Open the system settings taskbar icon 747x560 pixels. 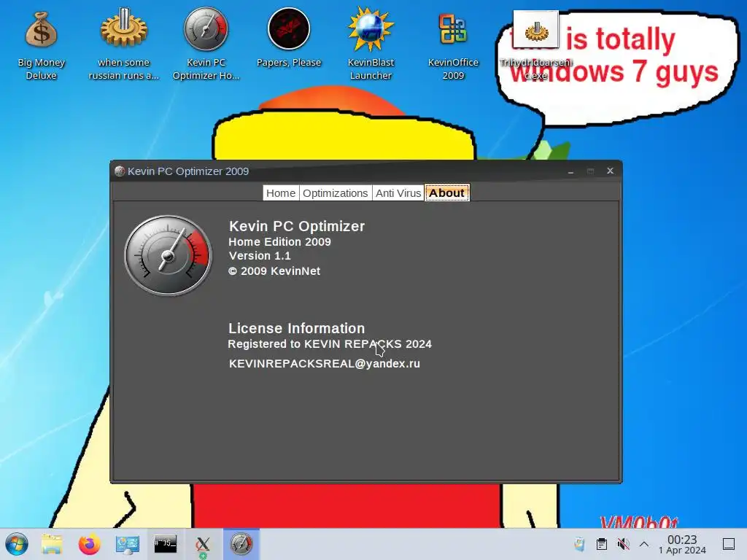tap(127, 544)
